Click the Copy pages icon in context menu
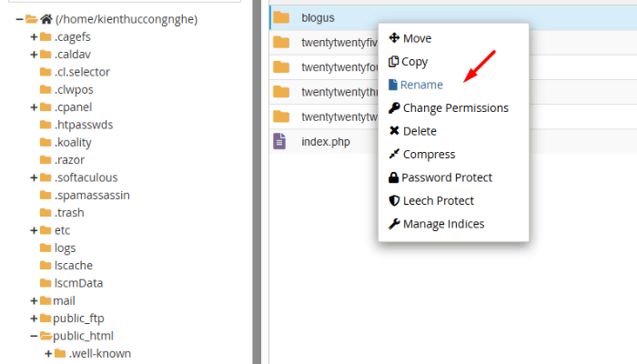The height and width of the screenshot is (364, 637). coord(394,62)
